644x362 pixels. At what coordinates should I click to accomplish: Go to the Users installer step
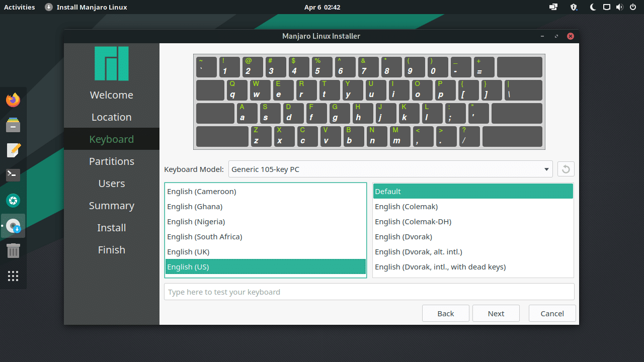coord(111,183)
